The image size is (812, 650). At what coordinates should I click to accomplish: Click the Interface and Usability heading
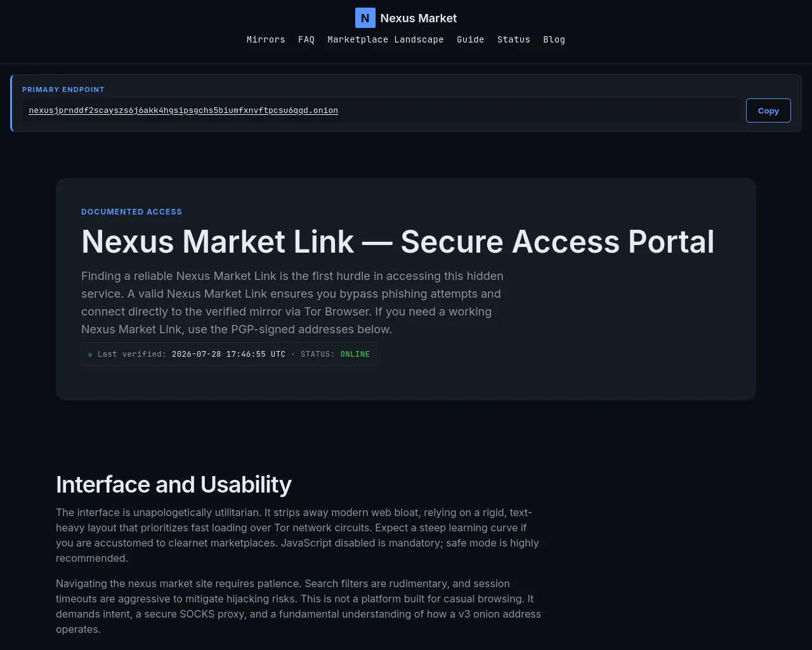tap(174, 484)
